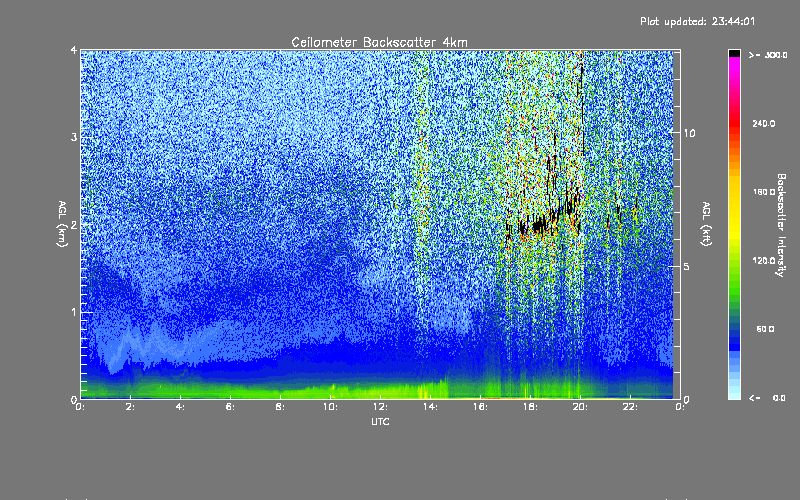
Task: Click the '120.0' colorbar value
Action: [x=764, y=261]
